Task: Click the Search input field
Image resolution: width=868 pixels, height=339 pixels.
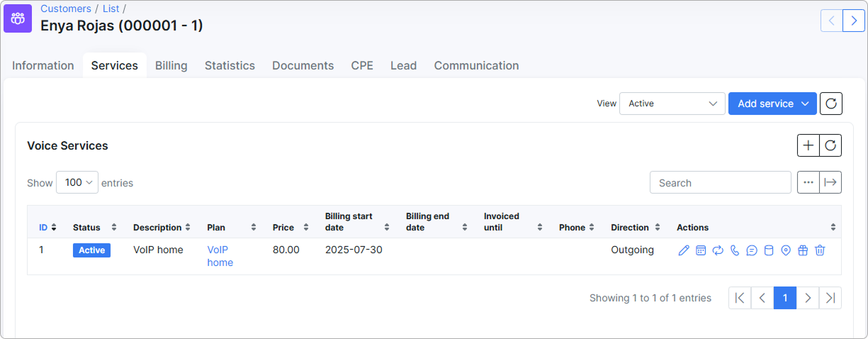Action: (x=720, y=183)
